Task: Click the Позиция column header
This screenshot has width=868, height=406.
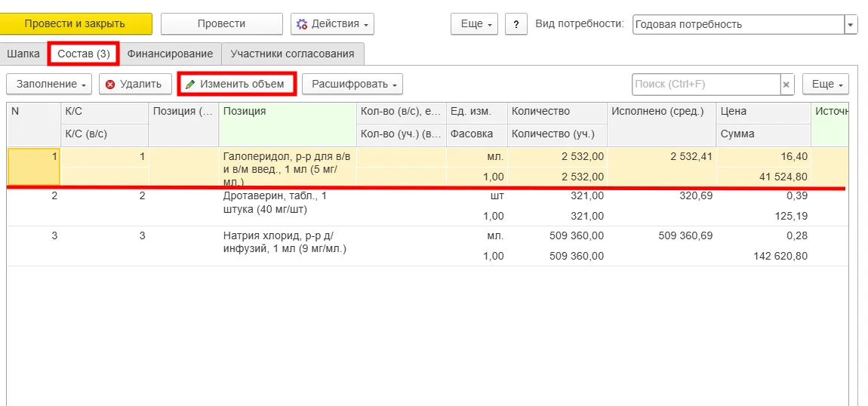Action: 288,123
